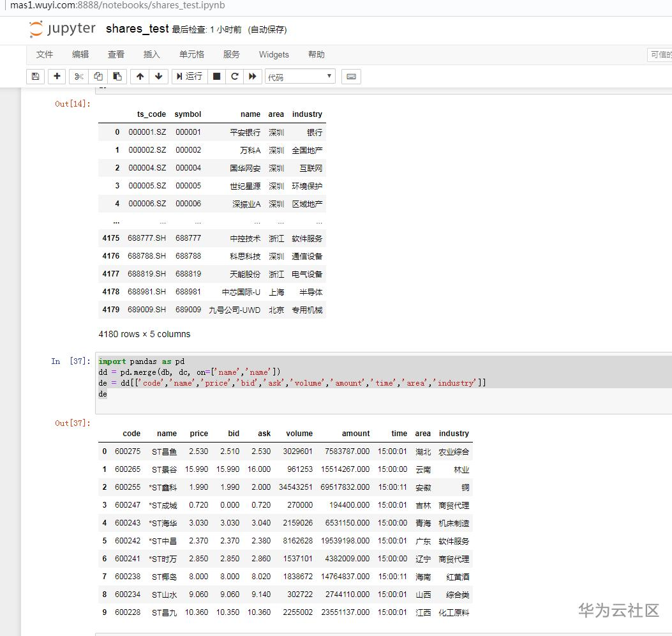Insert a new cell with plus icon
672x636 pixels.
(57, 77)
